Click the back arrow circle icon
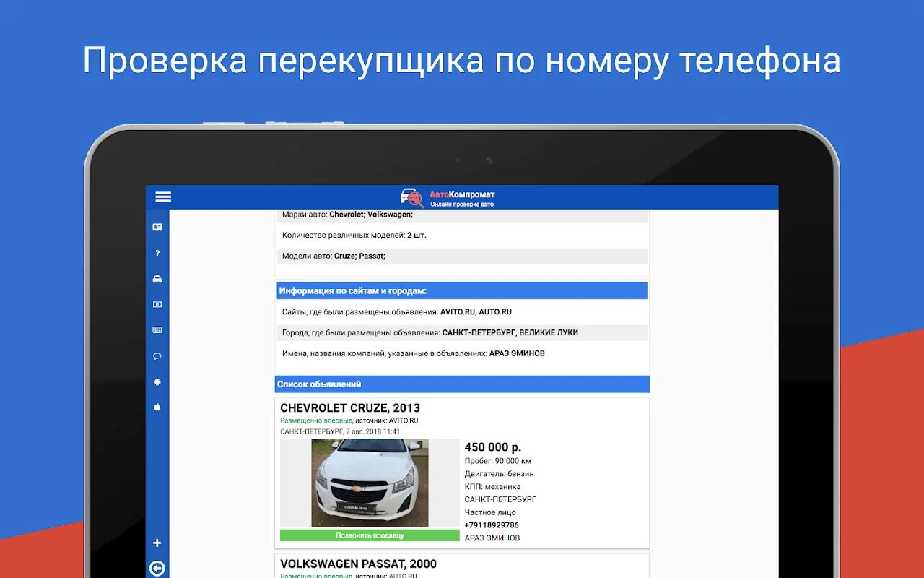Image resolution: width=924 pixels, height=578 pixels. coord(157,569)
